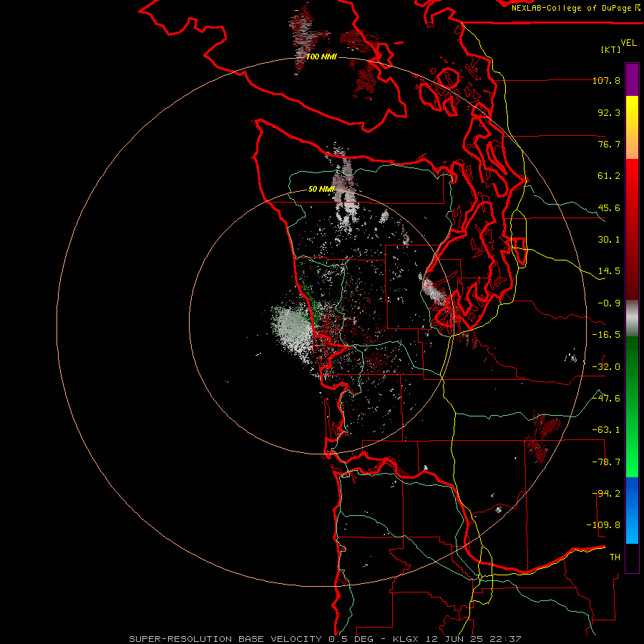Click the purple segment of velocity color bar
The height and width of the screenshot is (644, 644).
click(632, 79)
